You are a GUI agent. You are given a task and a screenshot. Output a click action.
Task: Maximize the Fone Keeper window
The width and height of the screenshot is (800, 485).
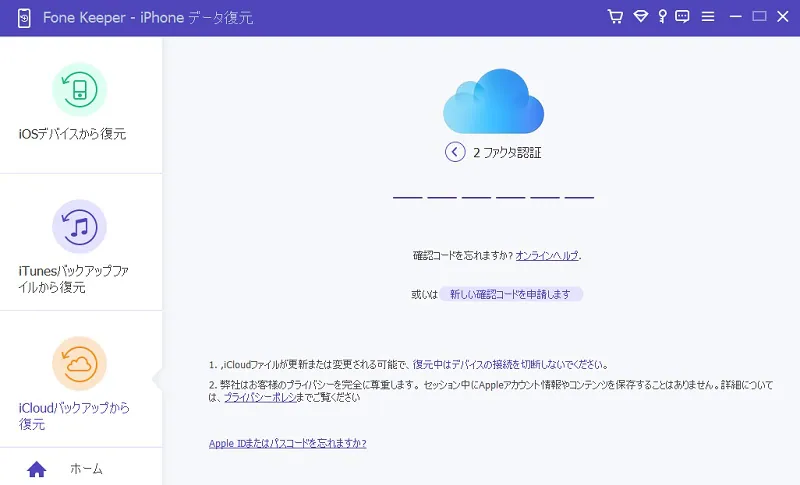[x=759, y=17]
